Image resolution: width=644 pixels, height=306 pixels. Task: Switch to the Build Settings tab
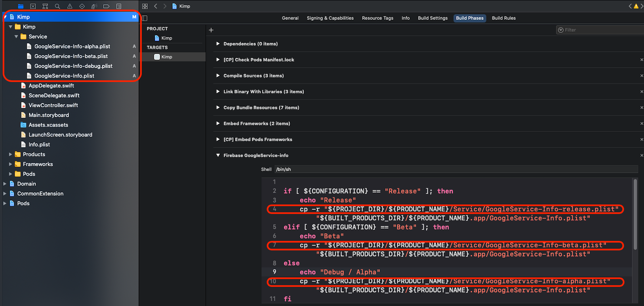coord(432,18)
